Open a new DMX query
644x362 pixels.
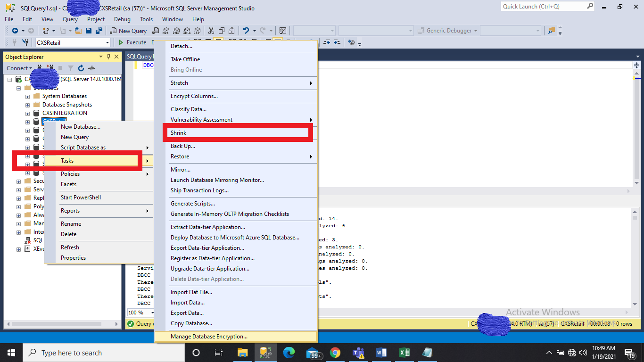[x=176, y=31]
